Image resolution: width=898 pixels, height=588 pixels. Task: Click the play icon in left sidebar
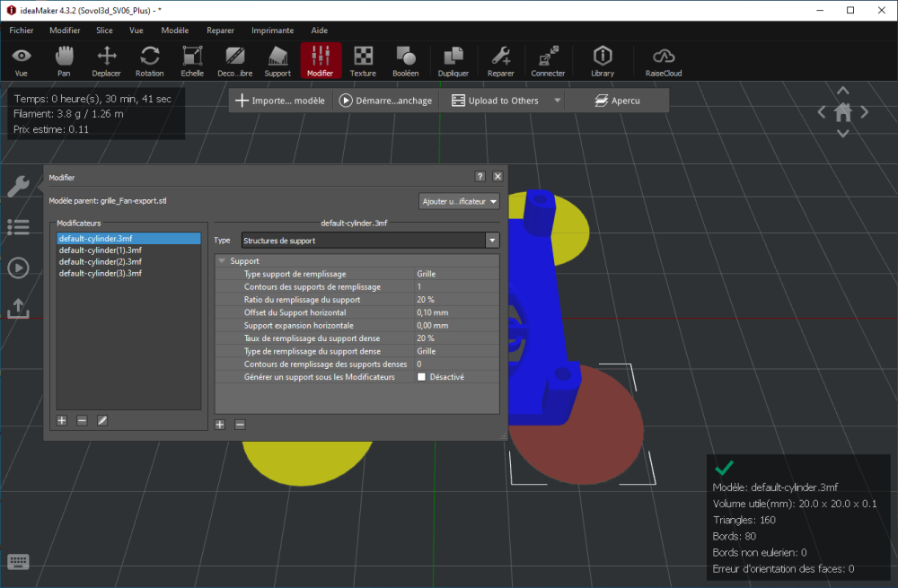click(x=18, y=268)
